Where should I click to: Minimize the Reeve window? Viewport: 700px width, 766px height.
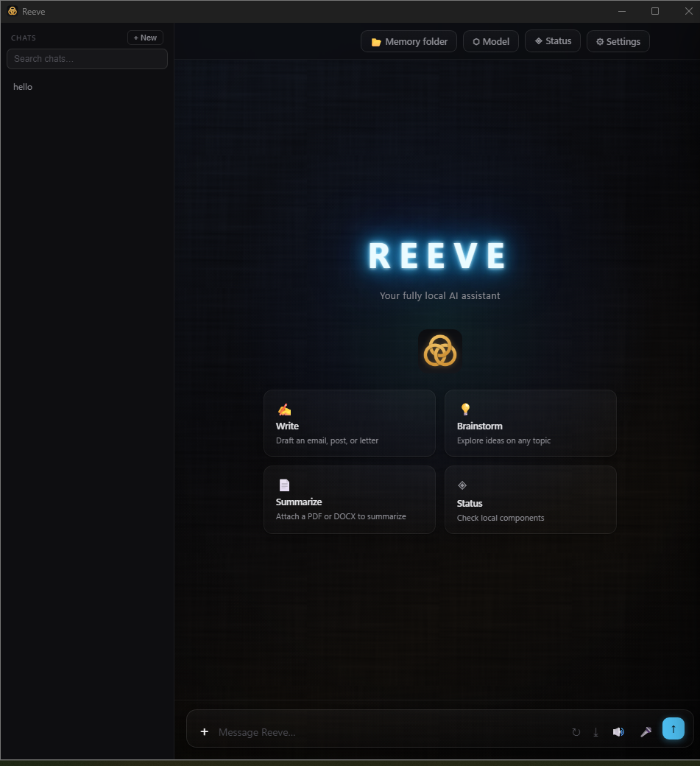point(622,11)
